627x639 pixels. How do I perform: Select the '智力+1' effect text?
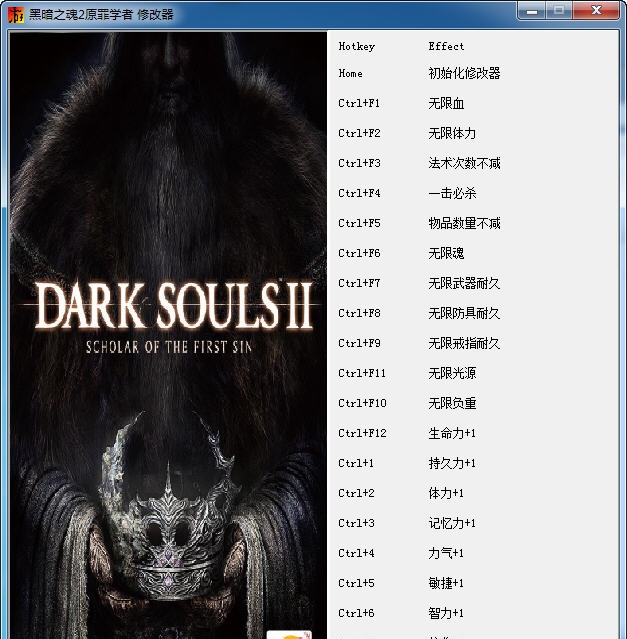(446, 613)
